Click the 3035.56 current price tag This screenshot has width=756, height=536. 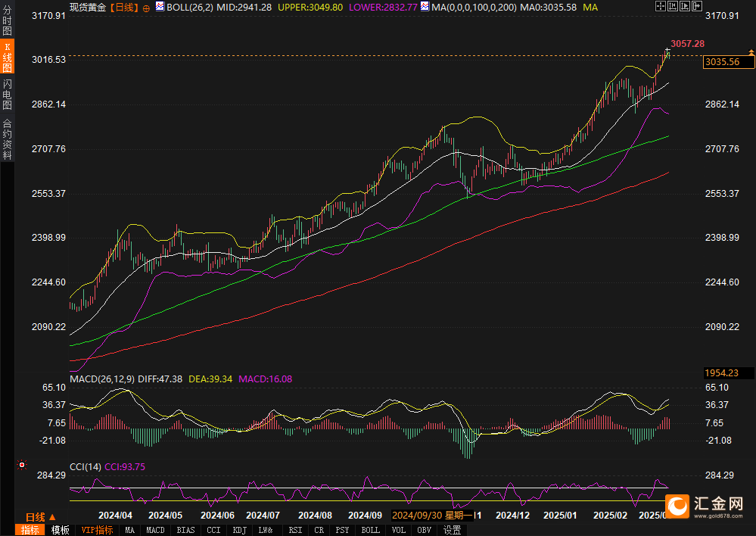(728, 62)
